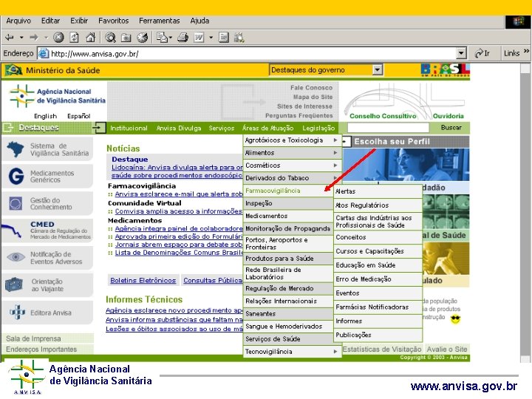Image resolution: width=532 pixels, height=399 pixels.
Task: Open the Mail icon dropdown arrow
Action: (171, 38)
